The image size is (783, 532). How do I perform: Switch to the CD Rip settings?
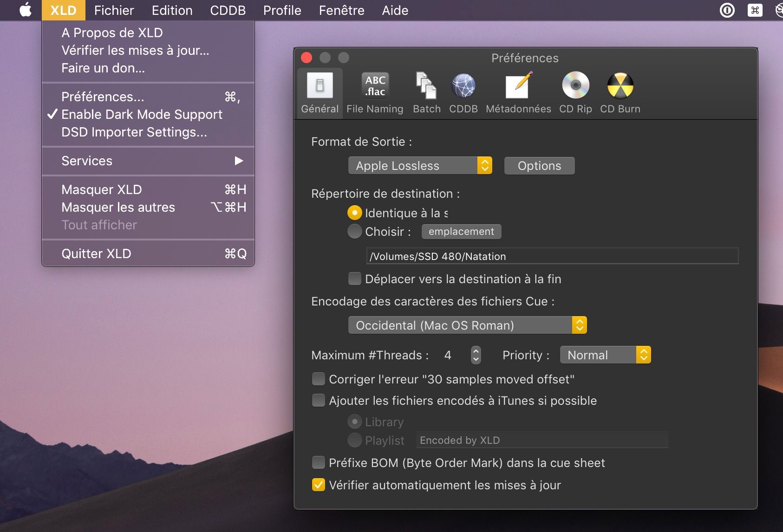(x=575, y=92)
